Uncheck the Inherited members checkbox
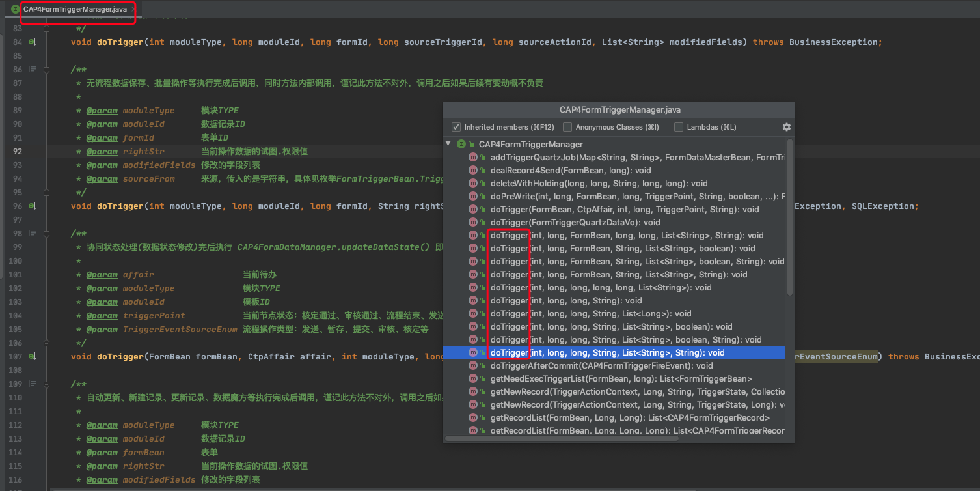This screenshot has height=491, width=980. point(456,127)
